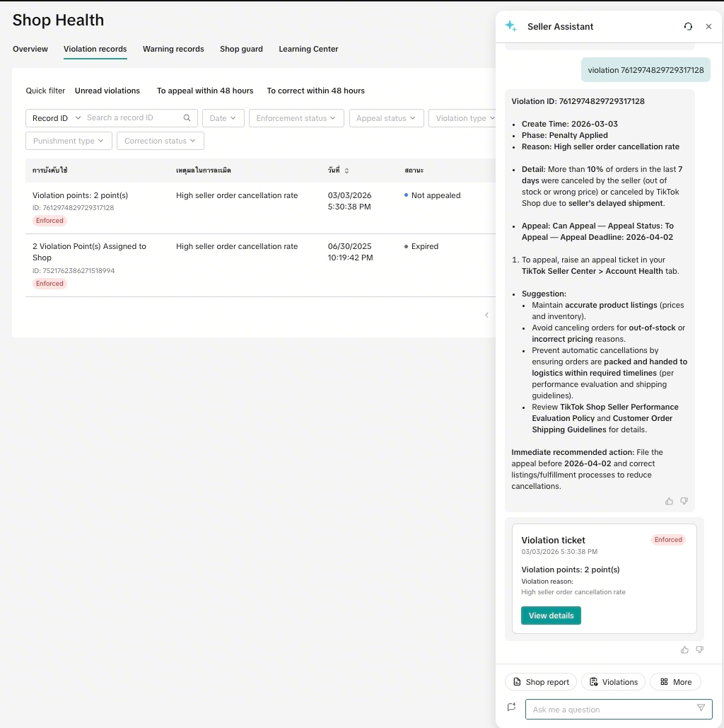Click the search magnifier in Record ID field
The height and width of the screenshot is (728, 724).
point(187,118)
